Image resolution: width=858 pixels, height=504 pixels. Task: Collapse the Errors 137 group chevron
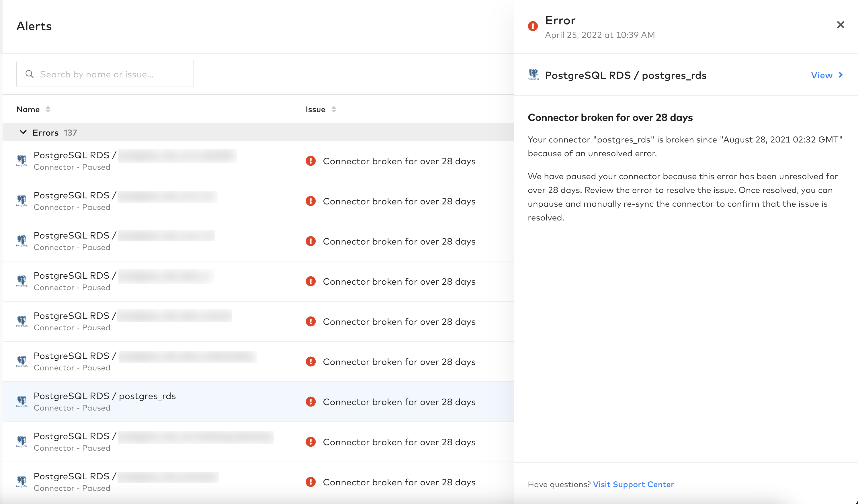pos(23,132)
